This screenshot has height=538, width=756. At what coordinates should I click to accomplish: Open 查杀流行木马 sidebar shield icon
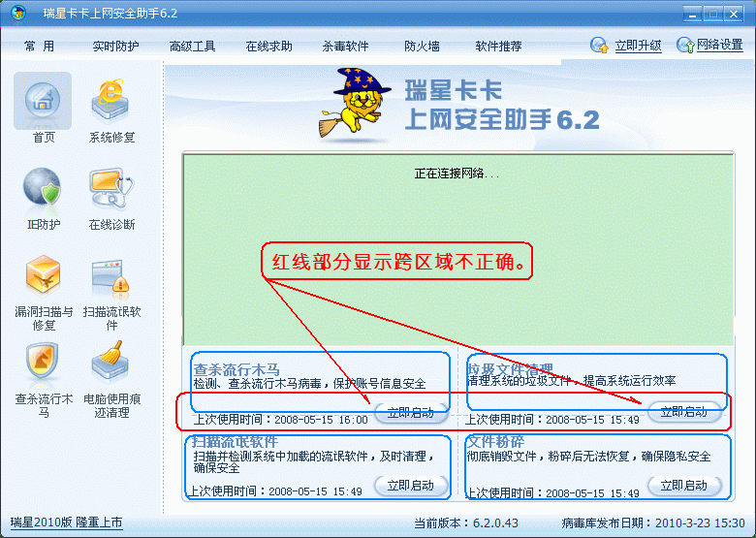tap(43, 362)
